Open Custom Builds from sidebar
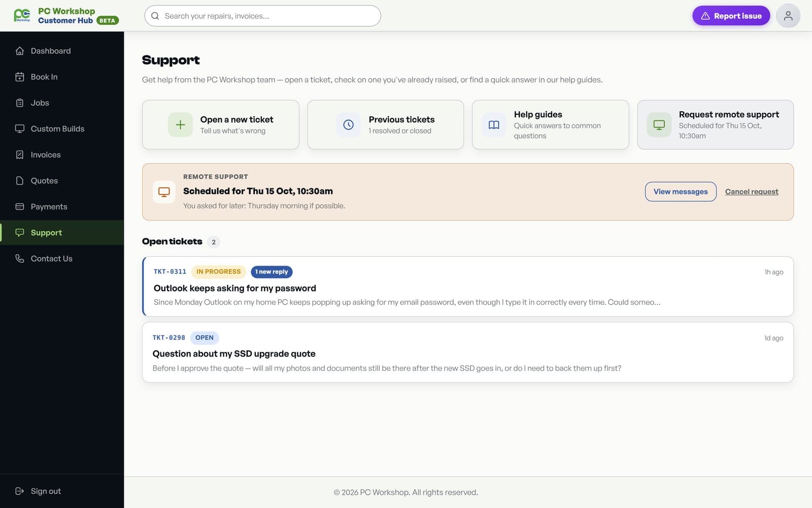The image size is (812, 508). pos(62,129)
